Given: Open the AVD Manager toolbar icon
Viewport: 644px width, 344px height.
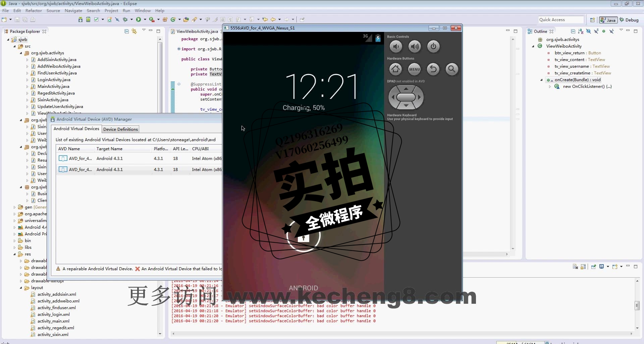Looking at the screenshot, I should 88,19.
